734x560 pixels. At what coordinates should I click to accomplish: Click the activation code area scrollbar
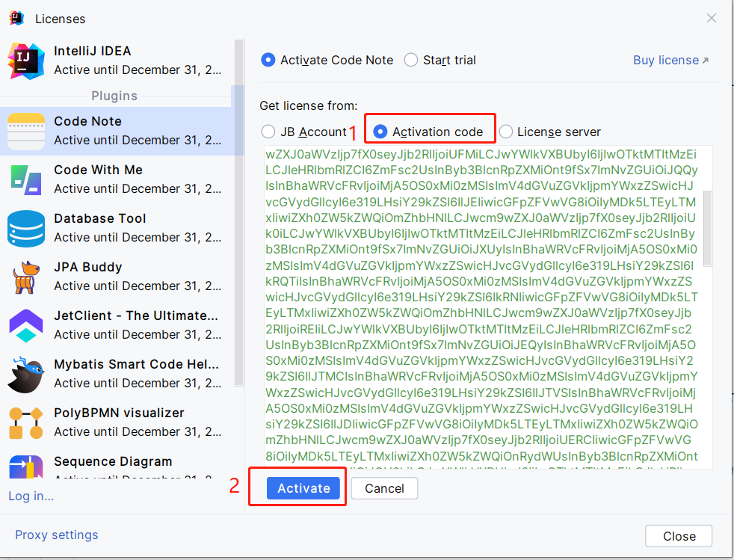pos(708,229)
